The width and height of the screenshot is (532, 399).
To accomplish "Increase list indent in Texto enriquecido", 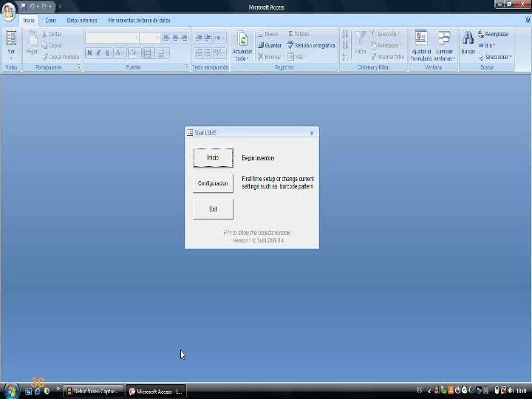I will pyautogui.click(x=208, y=38).
